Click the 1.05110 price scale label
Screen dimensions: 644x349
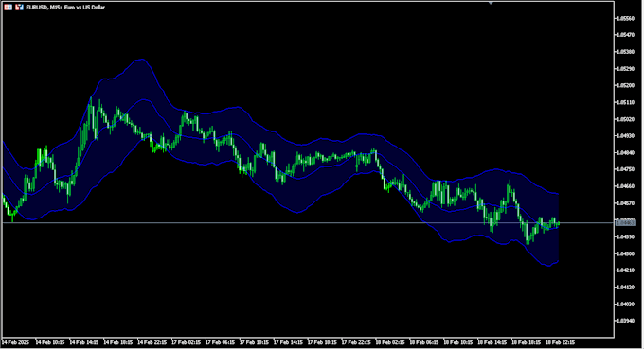tap(626, 102)
